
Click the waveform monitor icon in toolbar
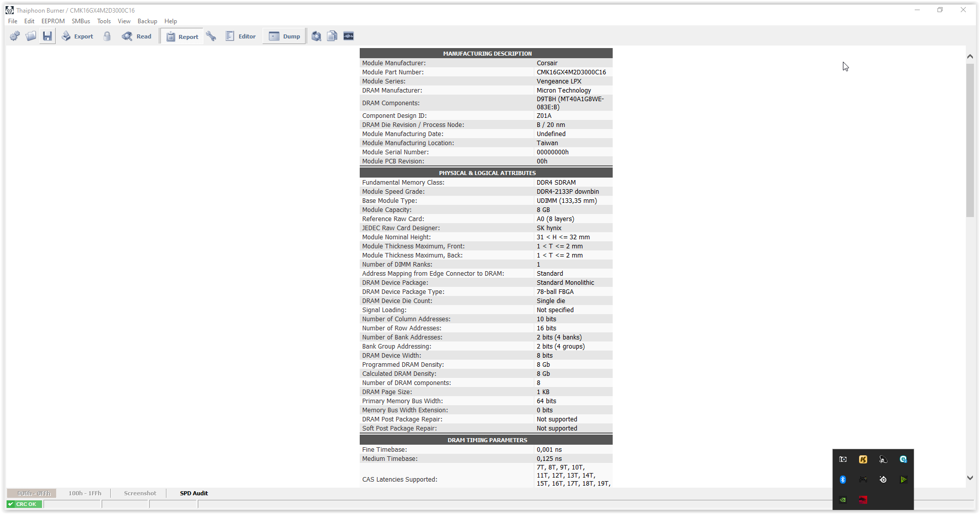point(349,36)
